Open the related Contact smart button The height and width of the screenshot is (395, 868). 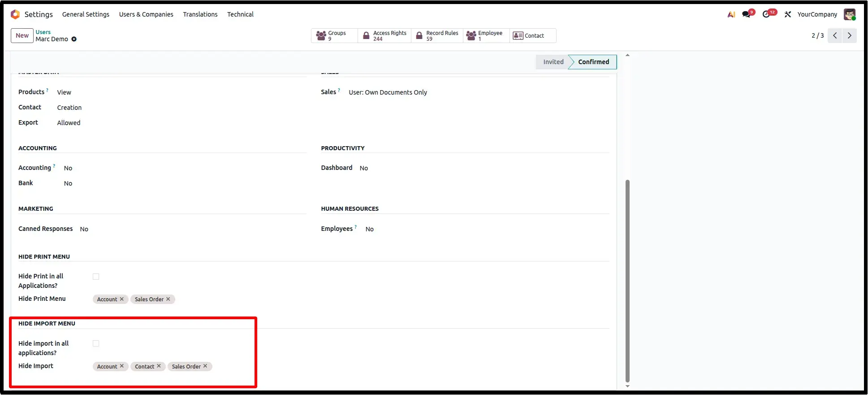[533, 35]
